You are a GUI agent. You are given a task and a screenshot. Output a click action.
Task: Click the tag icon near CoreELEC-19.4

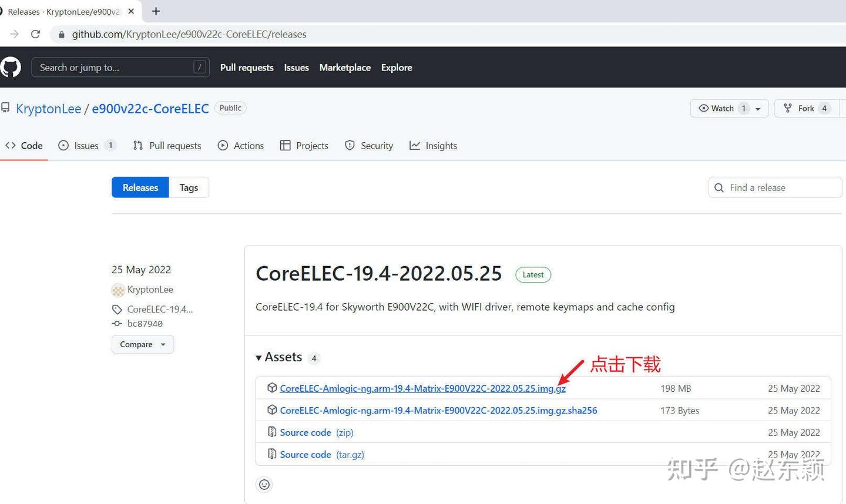(x=117, y=309)
